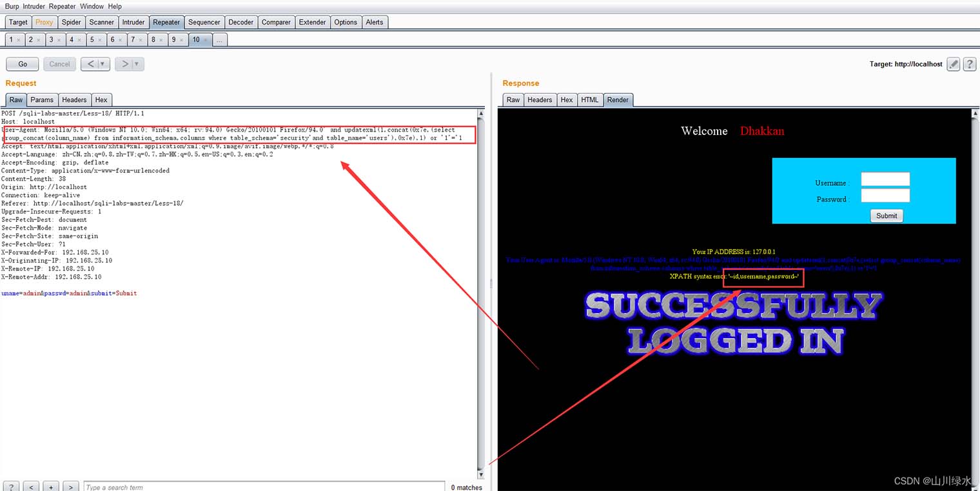
Task: Open the Burp menu
Action: [12, 6]
